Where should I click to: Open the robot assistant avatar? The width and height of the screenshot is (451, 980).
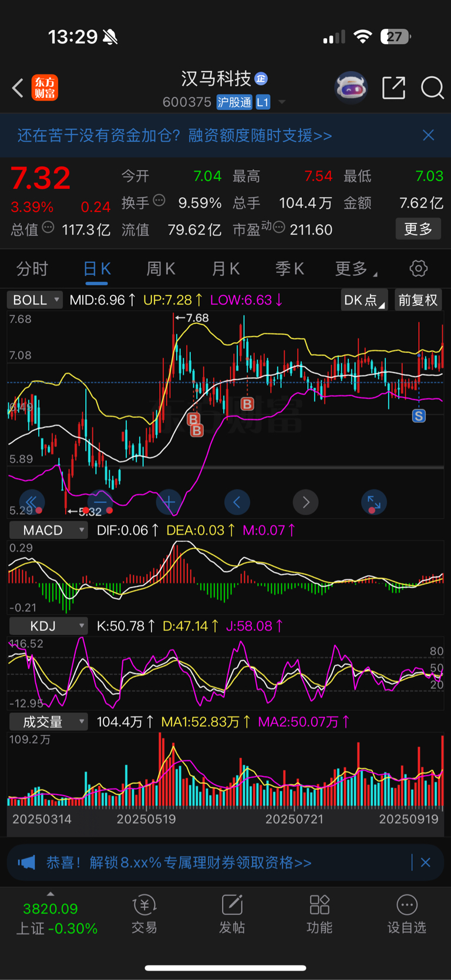(351, 88)
